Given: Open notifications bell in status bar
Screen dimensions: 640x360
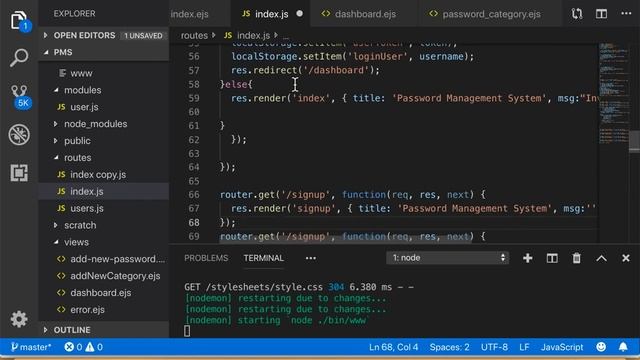Looking at the screenshot, I should tap(623, 347).
